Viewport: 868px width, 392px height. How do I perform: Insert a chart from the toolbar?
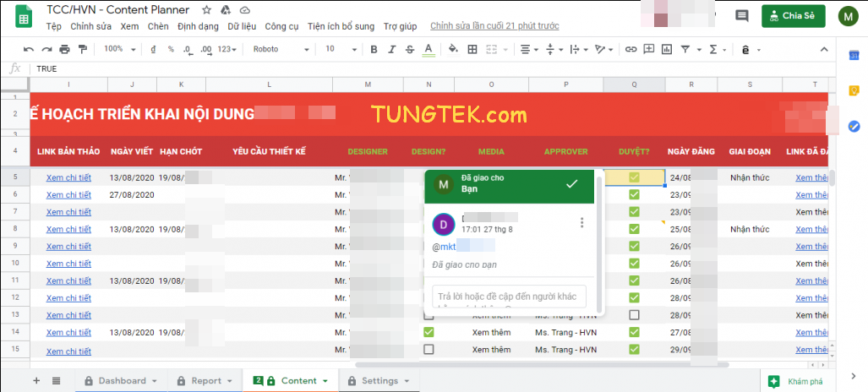point(667,49)
